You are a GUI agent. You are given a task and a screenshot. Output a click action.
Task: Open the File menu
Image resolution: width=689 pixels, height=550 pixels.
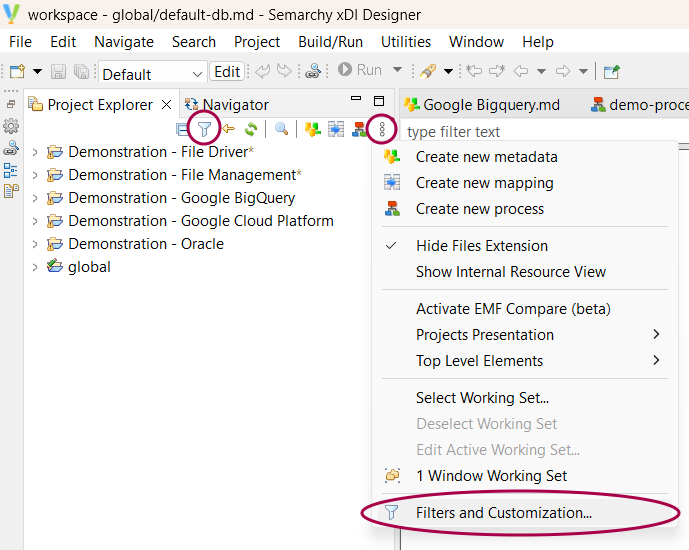point(20,42)
